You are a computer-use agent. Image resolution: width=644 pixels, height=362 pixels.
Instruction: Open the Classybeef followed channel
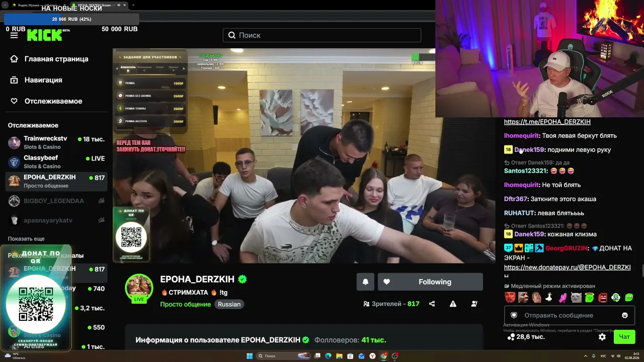click(x=56, y=162)
